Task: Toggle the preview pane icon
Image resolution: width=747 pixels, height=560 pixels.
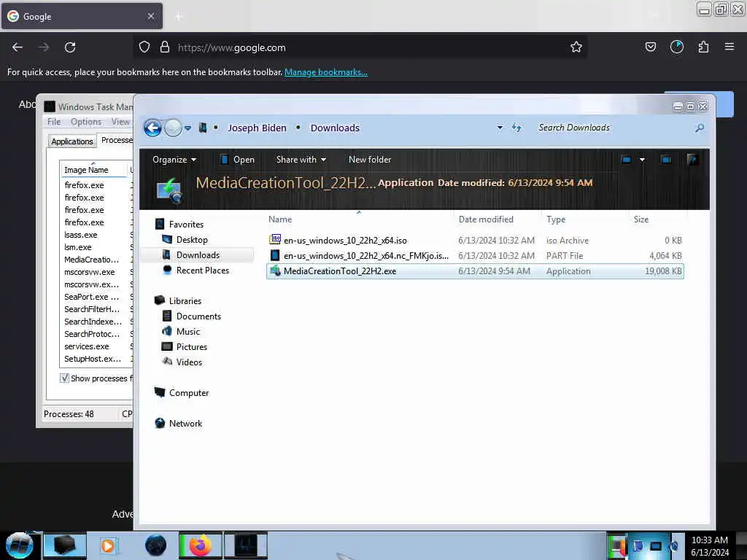Action: (666, 160)
